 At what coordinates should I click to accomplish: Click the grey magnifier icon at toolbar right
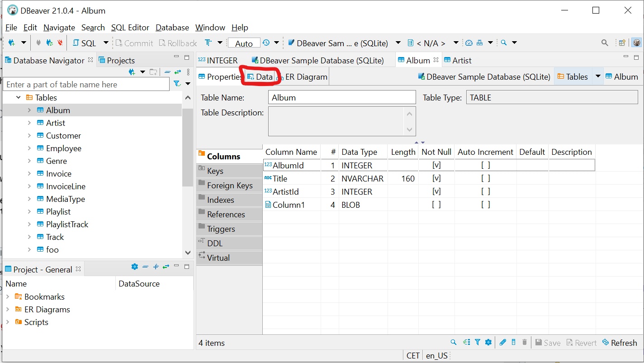coord(605,43)
